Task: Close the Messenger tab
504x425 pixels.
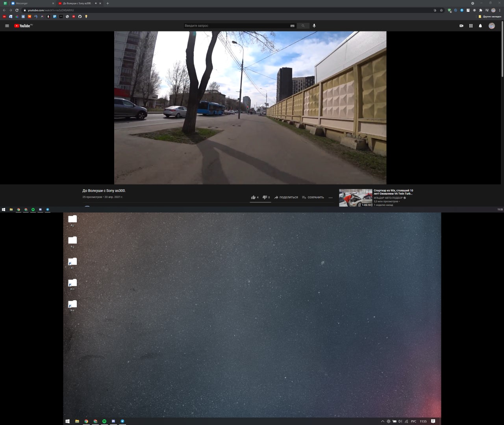Action: (53, 3)
